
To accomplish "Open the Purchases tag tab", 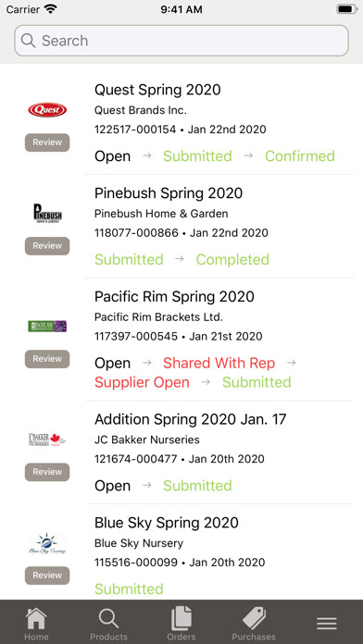I will click(x=254, y=623).
